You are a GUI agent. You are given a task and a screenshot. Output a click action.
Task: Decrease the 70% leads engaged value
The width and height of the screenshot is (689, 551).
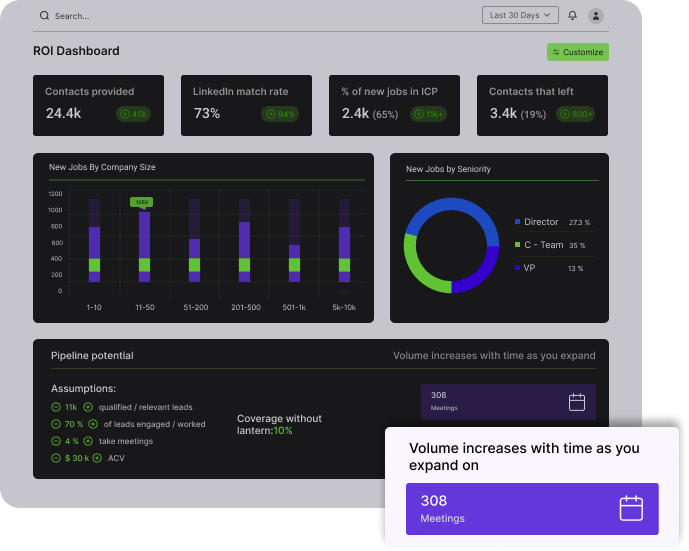pos(55,424)
